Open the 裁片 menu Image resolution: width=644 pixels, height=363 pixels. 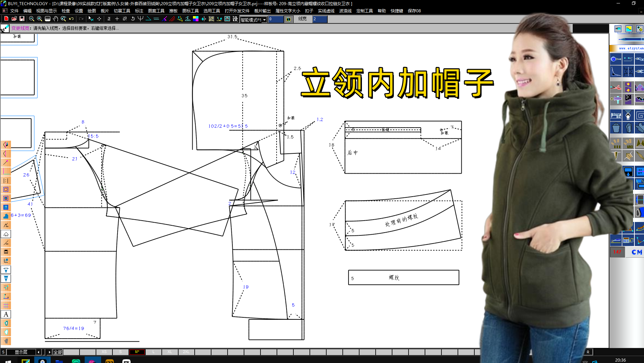(x=105, y=11)
